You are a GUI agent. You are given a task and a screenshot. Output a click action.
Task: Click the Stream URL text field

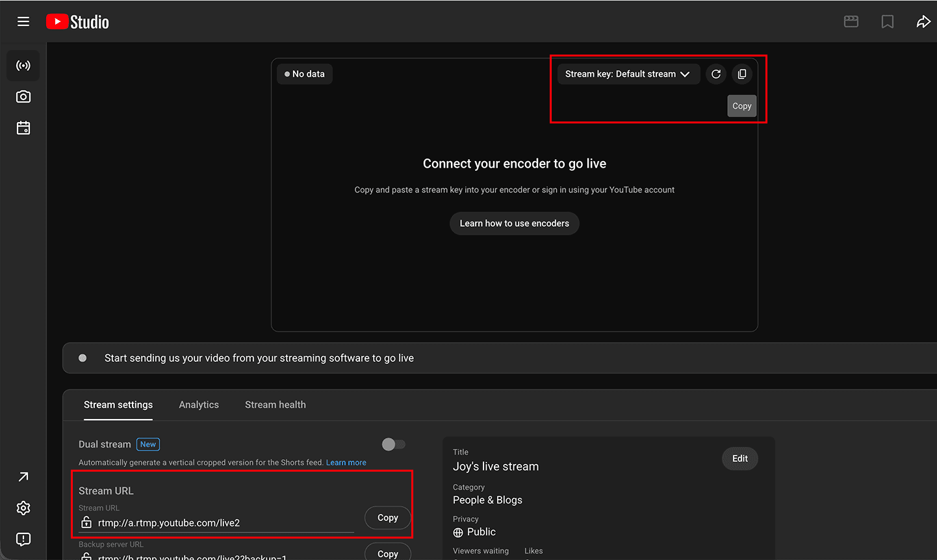coord(221,523)
